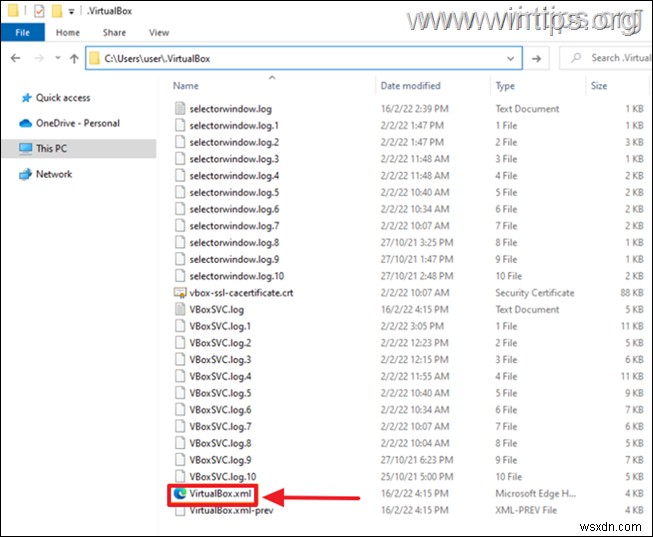Click the Back navigation arrow
This screenshot has width=653, height=537.
point(15,58)
